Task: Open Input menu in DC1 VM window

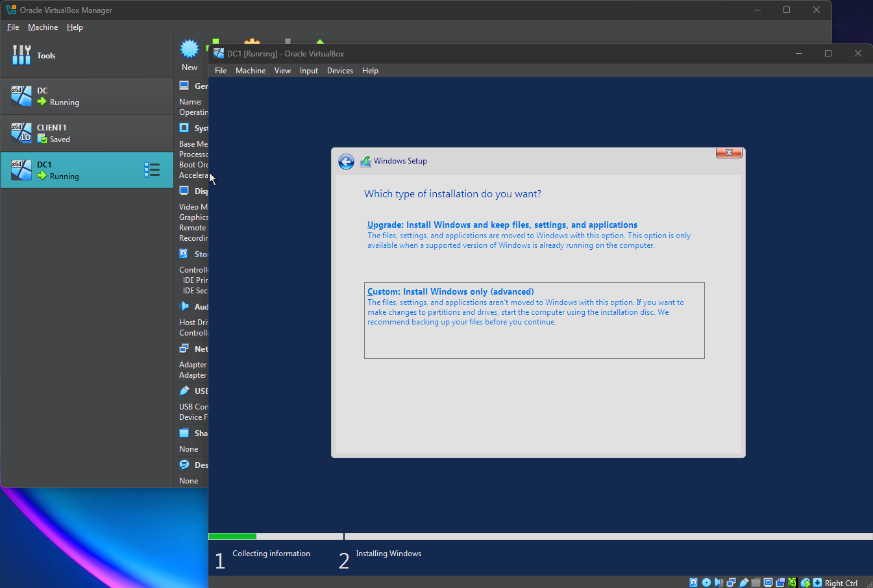Action: click(309, 71)
